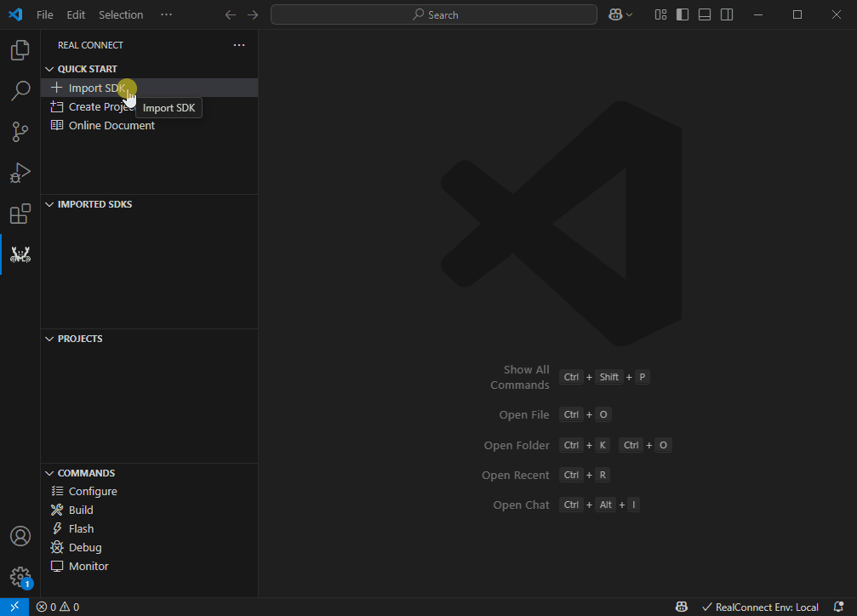Open the Copilot chat icon in title bar
Viewport: 857px width, 616px height.
coord(615,14)
